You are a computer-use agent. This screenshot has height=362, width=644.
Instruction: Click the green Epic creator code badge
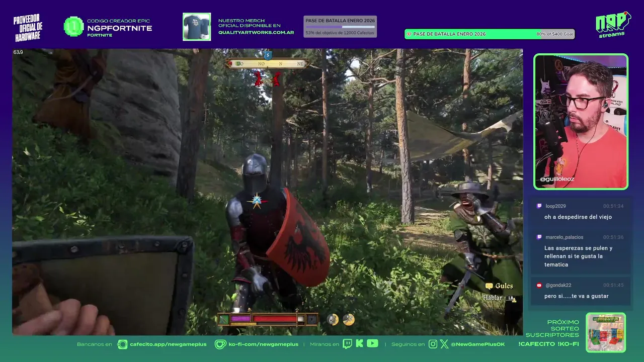pyautogui.click(x=74, y=27)
